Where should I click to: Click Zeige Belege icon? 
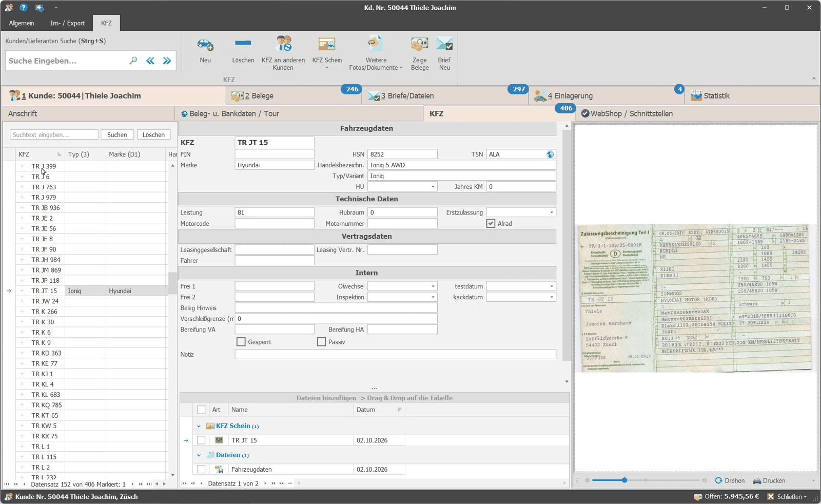(420, 44)
